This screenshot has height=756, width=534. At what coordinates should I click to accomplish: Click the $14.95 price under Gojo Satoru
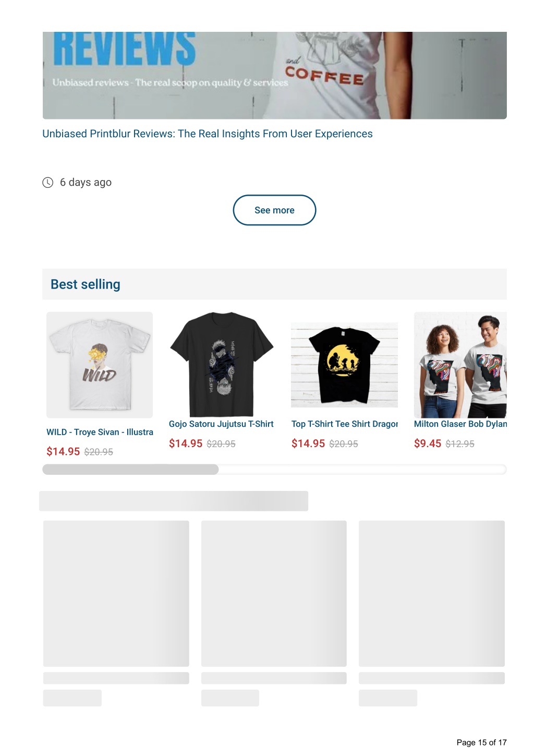point(186,443)
